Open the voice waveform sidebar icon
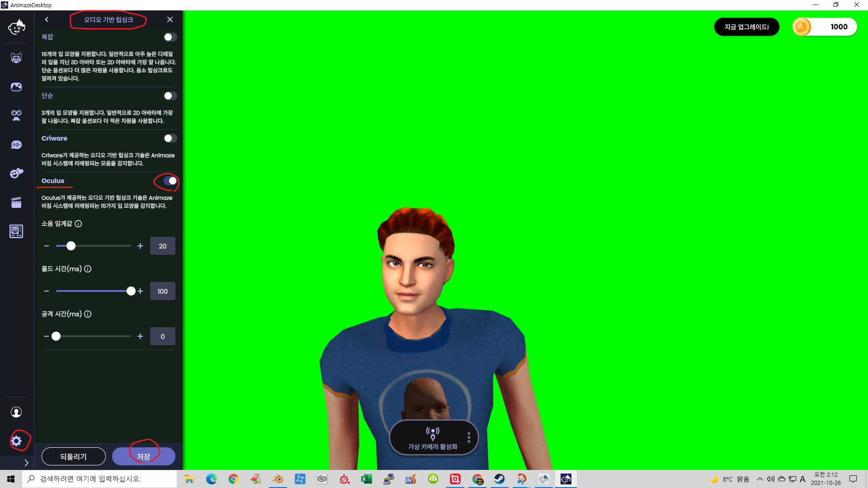868x488 pixels. click(16, 145)
